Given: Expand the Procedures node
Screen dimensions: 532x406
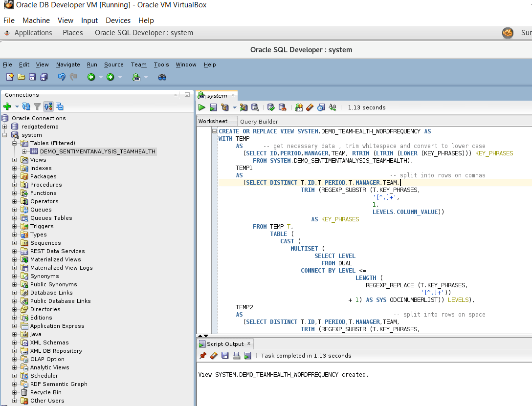Looking at the screenshot, I should [x=15, y=185].
